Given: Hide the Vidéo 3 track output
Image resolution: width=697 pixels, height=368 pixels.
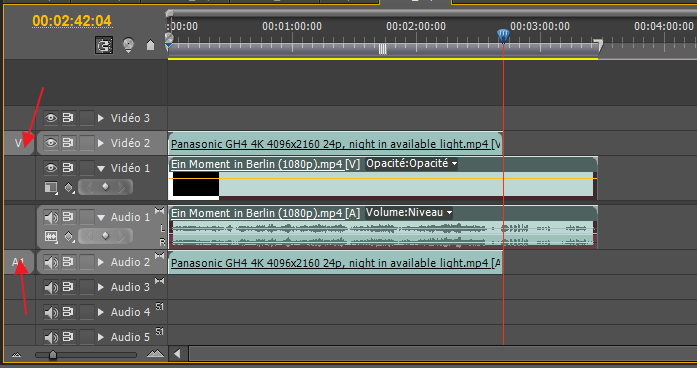Looking at the screenshot, I should click(51, 118).
